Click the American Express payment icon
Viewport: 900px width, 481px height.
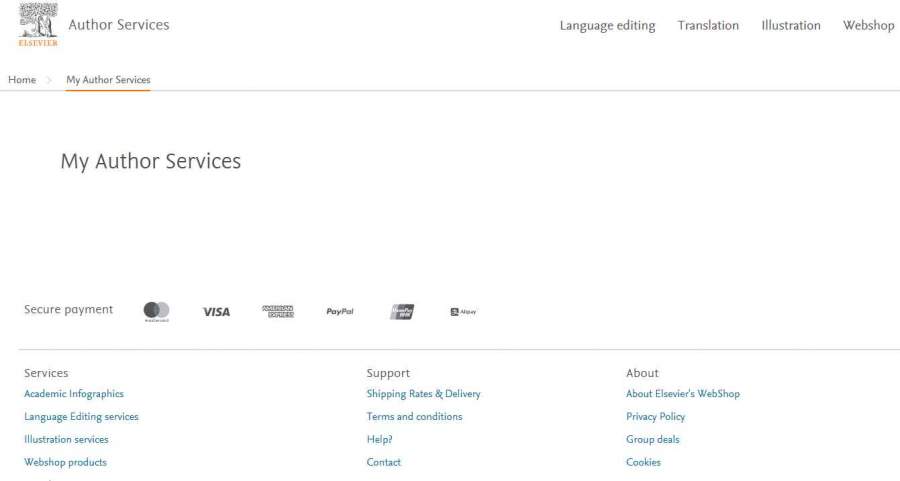coord(278,312)
